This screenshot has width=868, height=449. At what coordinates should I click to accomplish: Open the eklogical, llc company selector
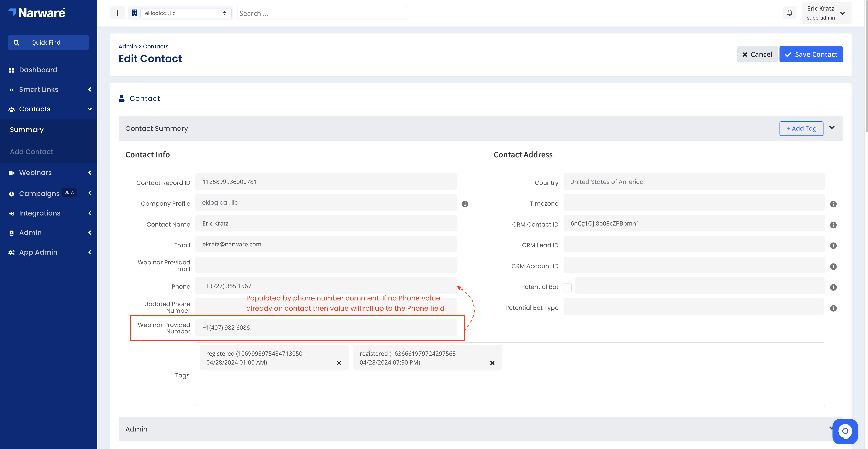pyautogui.click(x=186, y=13)
